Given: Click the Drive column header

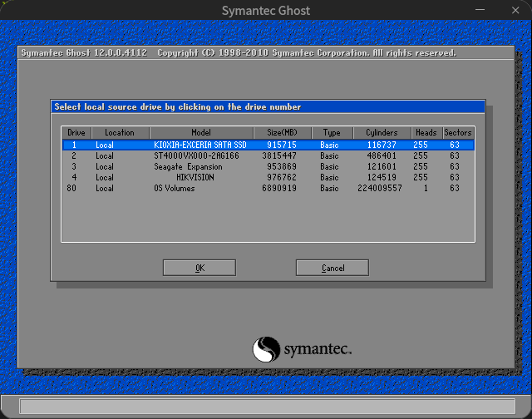Looking at the screenshot, I should click(76, 133).
